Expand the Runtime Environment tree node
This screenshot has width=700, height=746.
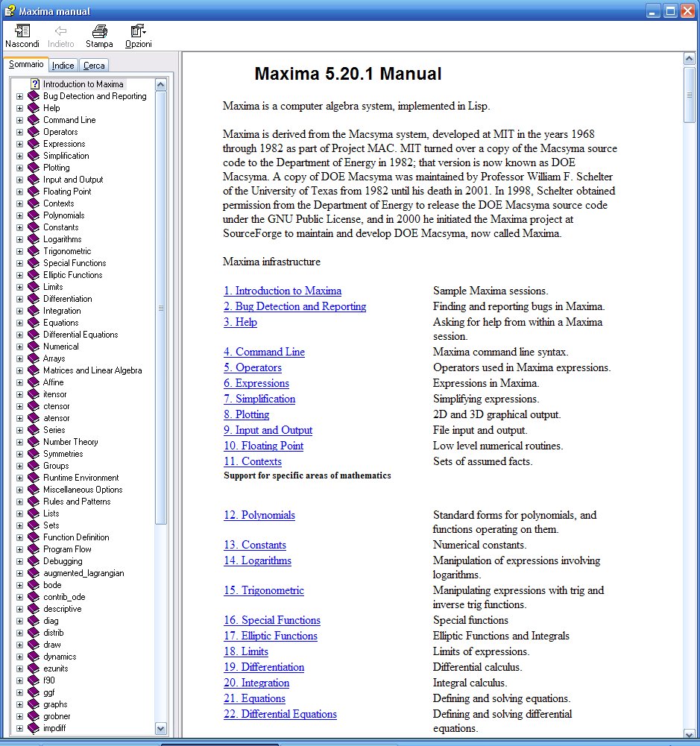[x=19, y=478]
